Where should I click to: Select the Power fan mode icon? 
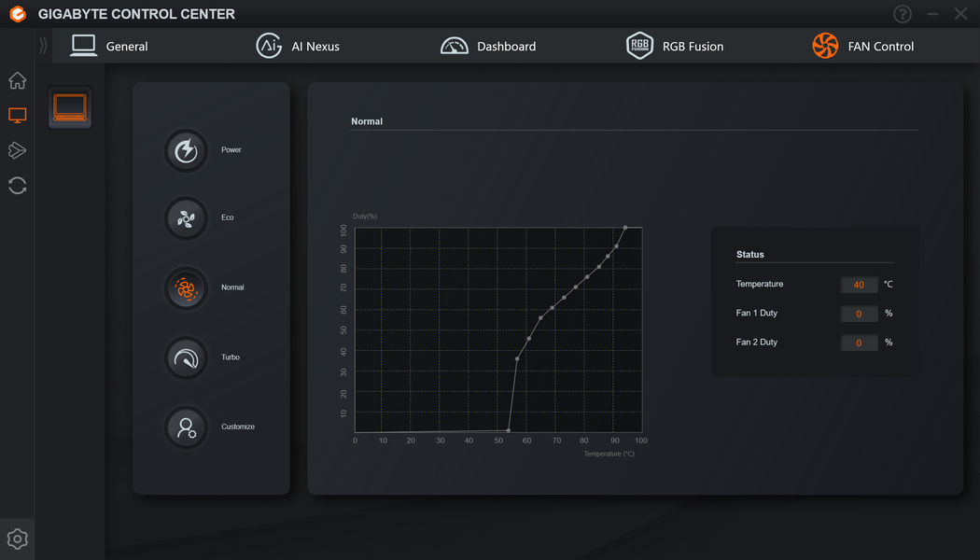click(186, 150)
